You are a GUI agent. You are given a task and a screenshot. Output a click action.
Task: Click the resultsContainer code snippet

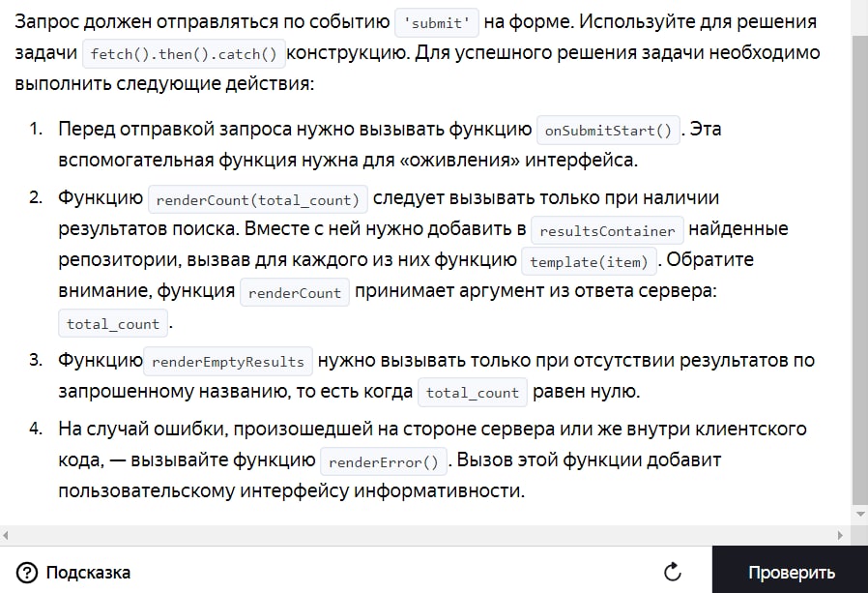[609, 231]
